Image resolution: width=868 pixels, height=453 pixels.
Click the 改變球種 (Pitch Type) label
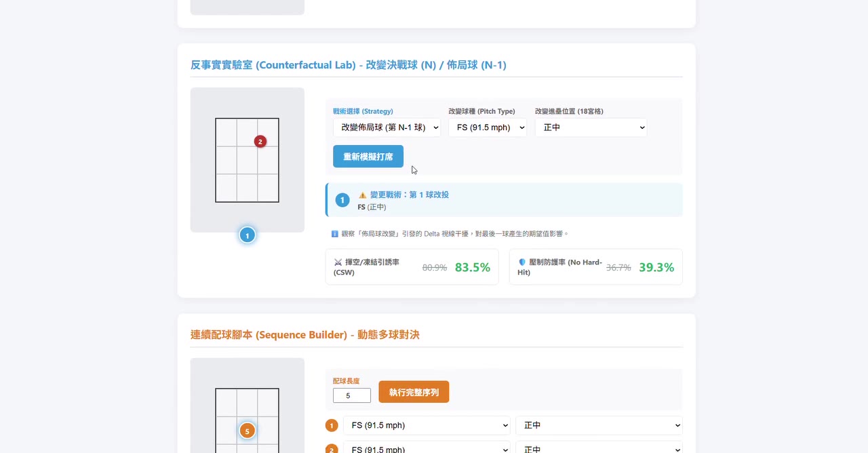[481, 111]
